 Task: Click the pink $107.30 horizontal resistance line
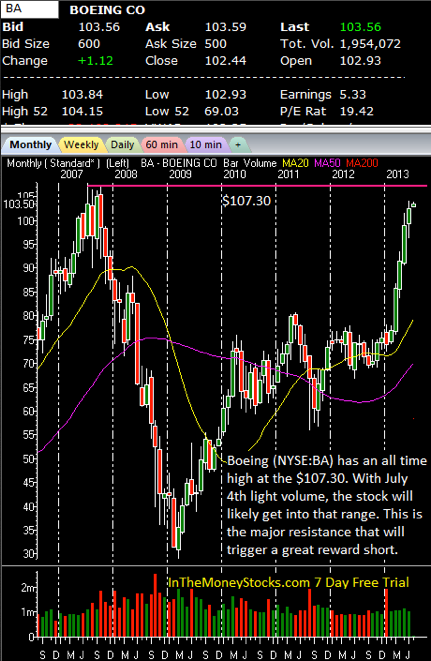257,185
